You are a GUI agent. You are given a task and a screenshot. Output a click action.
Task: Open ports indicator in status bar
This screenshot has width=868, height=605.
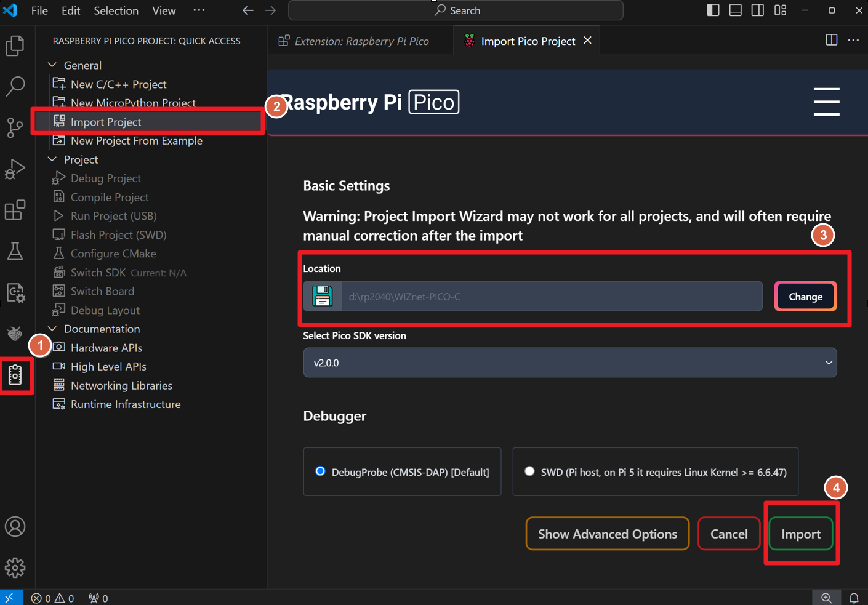click(x=98, y=598)
